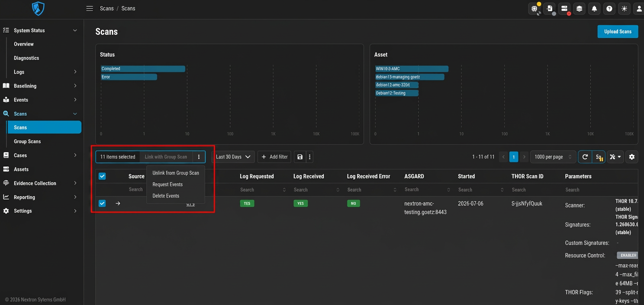
Task: Click the Completed status bar
Action: point(143,68)
